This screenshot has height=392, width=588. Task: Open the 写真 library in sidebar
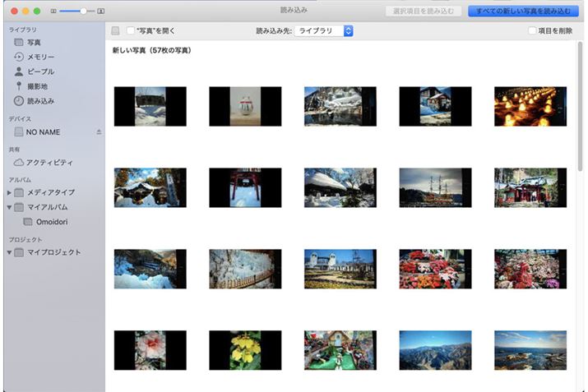click(x=33, y=42)
